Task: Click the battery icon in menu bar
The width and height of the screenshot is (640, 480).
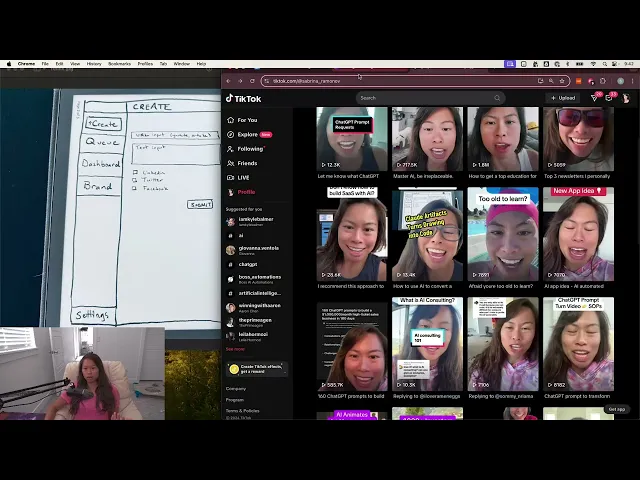Action: click(x=579, y=64)
